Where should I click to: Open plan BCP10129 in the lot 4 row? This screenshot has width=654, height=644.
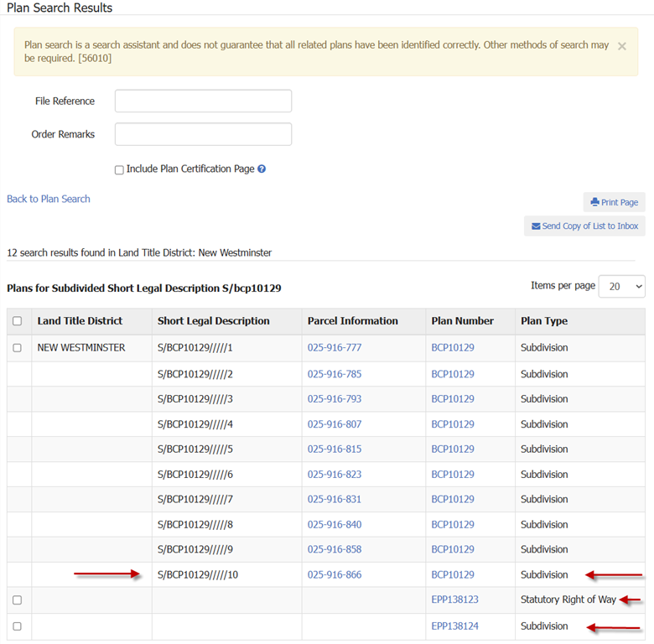point(453,424)
